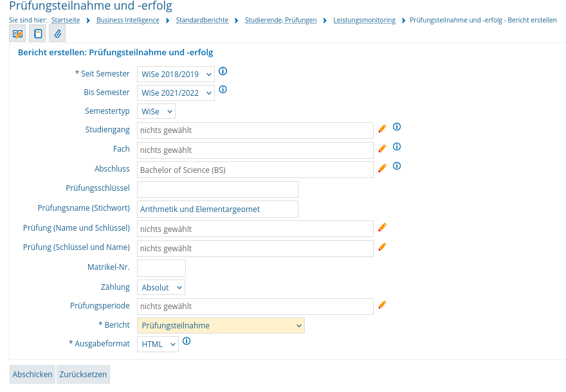Edit Prüfung (Name und Schlüssel) with pencil icon
The width and height of the screenshot is (566, 392).
click(382, 227)
